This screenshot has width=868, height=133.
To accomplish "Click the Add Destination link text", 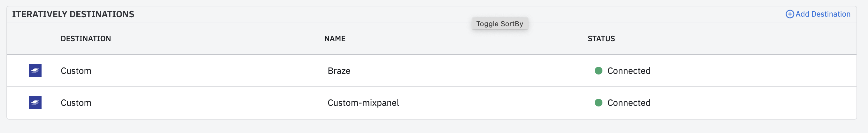I will click(x=823, y=14).
